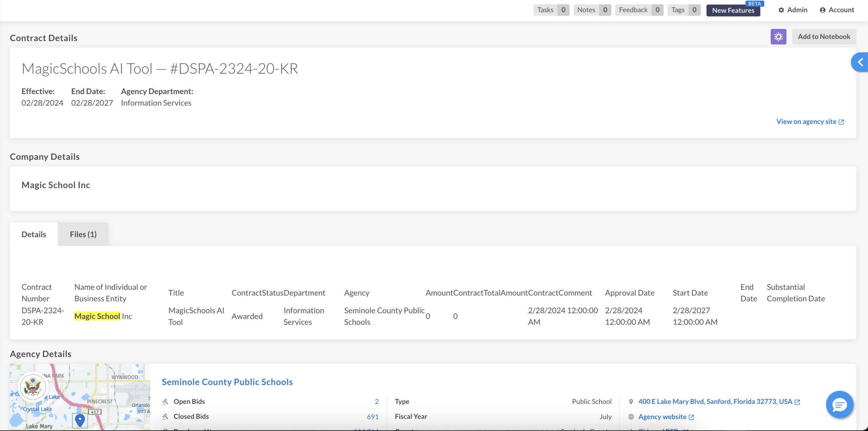The height and width of the screenshot is (431, 868).
Task: Open the Tasks counter panel
Action: [x=551, y=10]
